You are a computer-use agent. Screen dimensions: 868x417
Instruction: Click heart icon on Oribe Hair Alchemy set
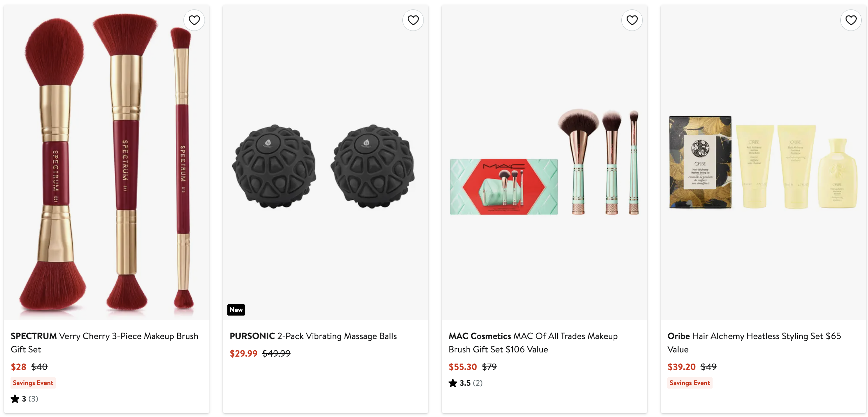(x=851, y=20)
